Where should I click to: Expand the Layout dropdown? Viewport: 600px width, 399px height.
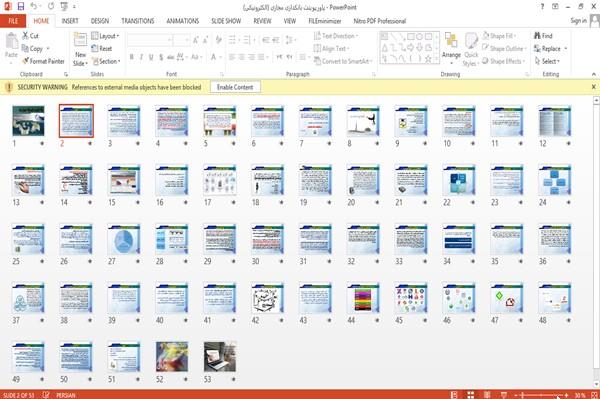(x=105, y=36)
